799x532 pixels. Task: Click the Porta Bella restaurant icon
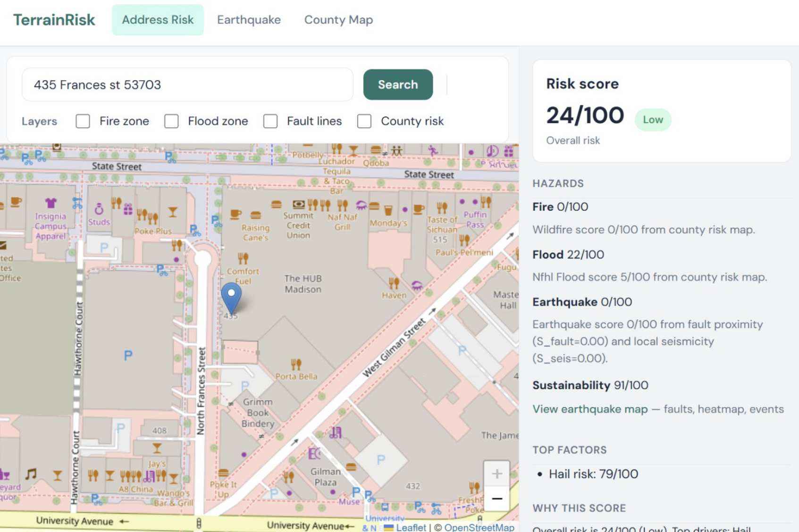[x=296, y=364]
